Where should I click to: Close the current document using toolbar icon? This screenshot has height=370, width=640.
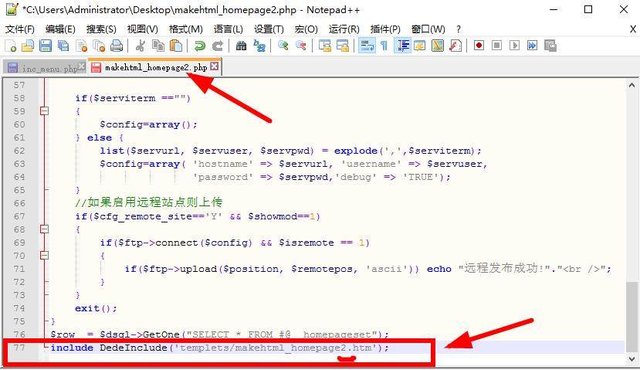(81, 46)
